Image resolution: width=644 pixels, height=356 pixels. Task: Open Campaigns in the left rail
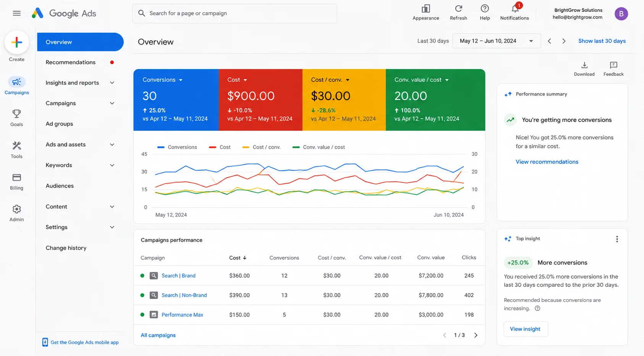tap(16, 85)
